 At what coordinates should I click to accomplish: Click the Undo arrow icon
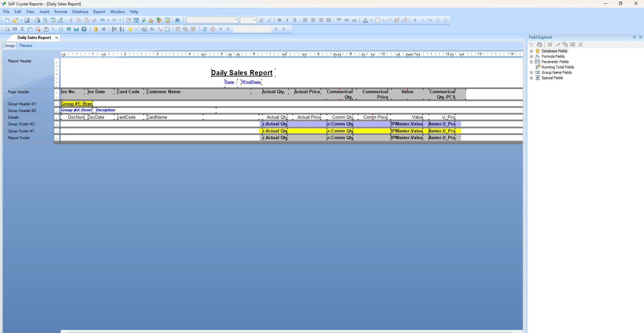click(102, 20)
